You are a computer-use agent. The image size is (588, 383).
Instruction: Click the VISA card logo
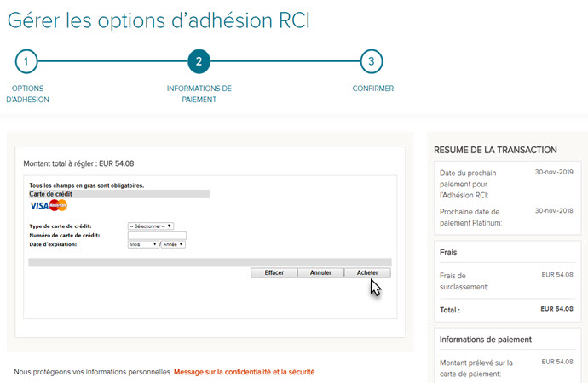coord(38,205)
